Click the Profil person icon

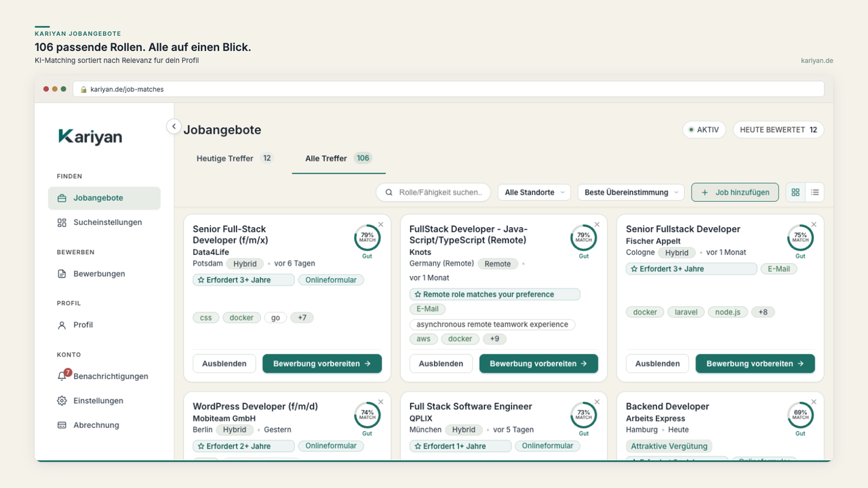62,325
